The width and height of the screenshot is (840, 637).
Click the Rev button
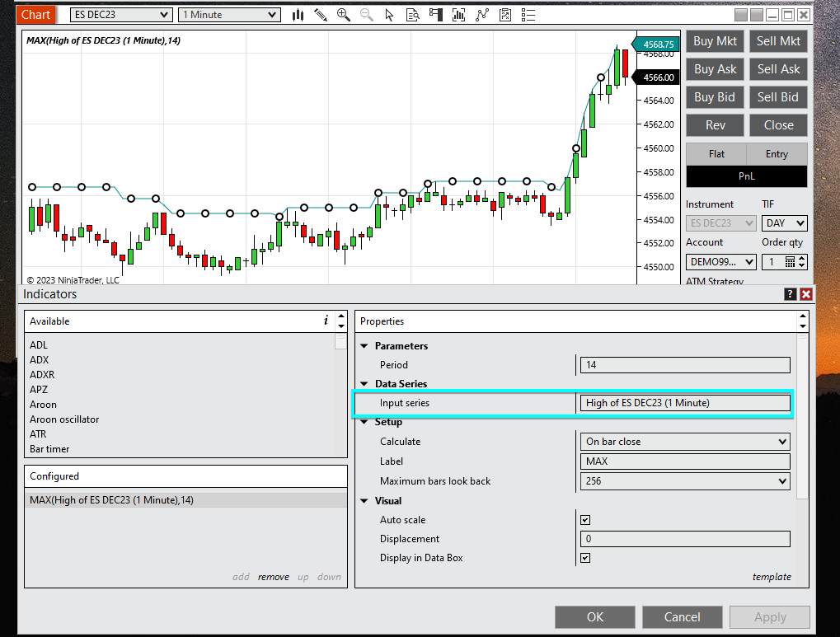(x=715, y=124)
